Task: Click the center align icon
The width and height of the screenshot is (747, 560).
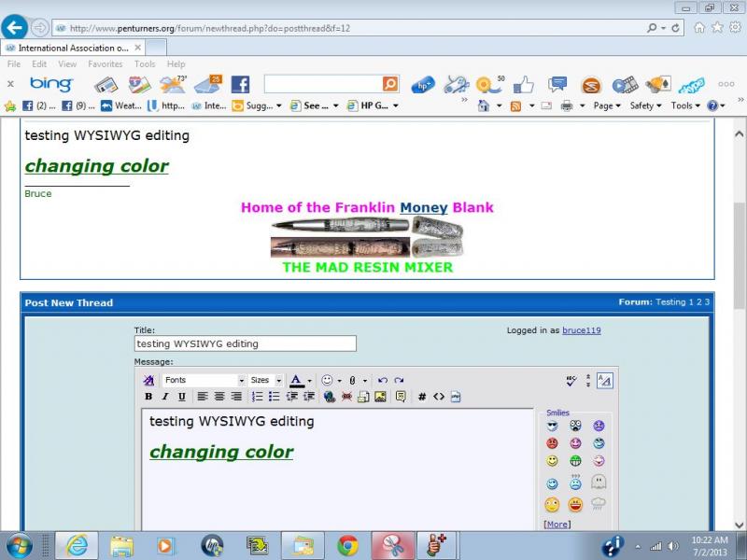Action: 219,397
